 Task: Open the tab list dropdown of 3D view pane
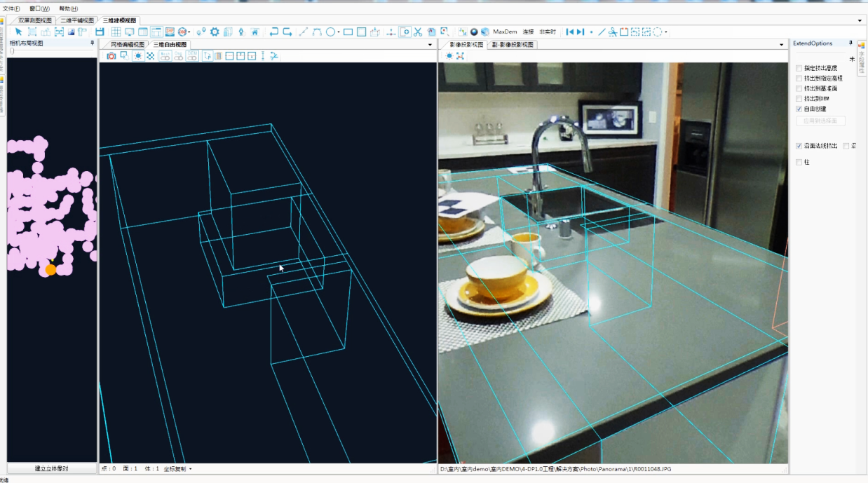[430, 45]
